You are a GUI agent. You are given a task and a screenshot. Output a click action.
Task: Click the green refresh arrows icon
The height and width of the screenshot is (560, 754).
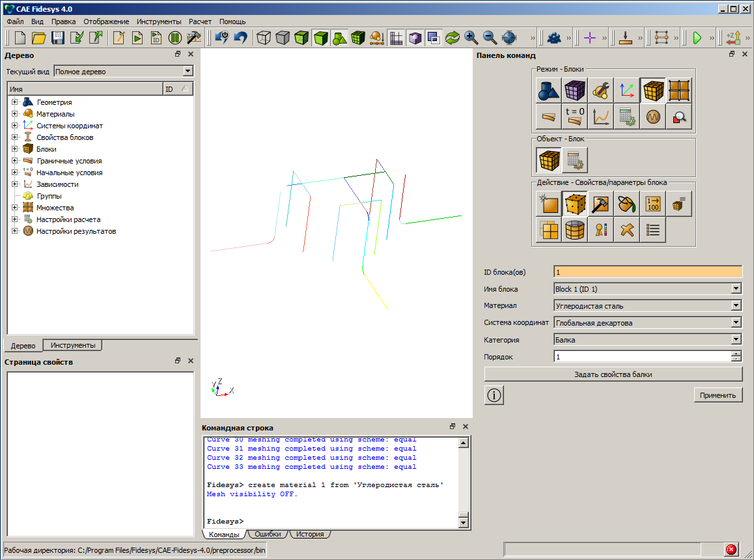(x=452, y=38)
